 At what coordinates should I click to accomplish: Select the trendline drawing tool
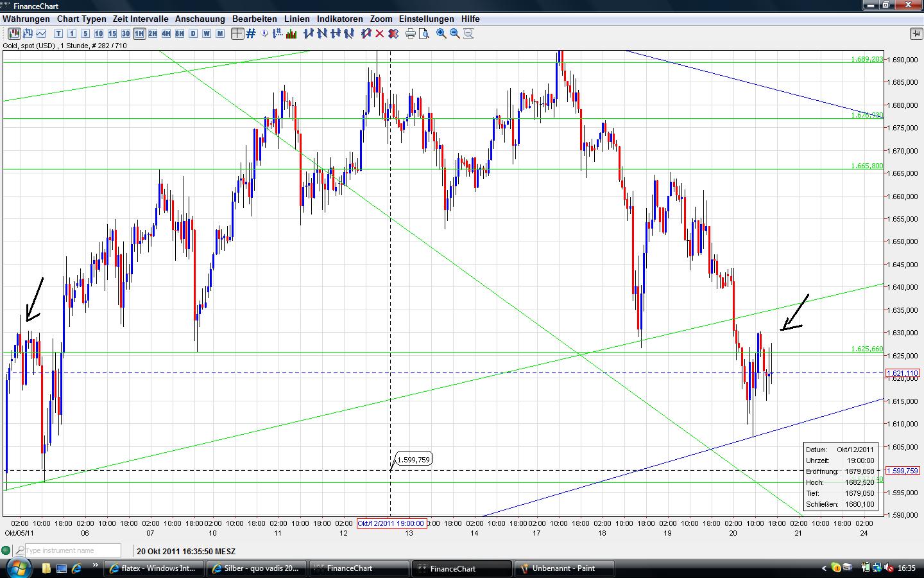coord(309,33)
